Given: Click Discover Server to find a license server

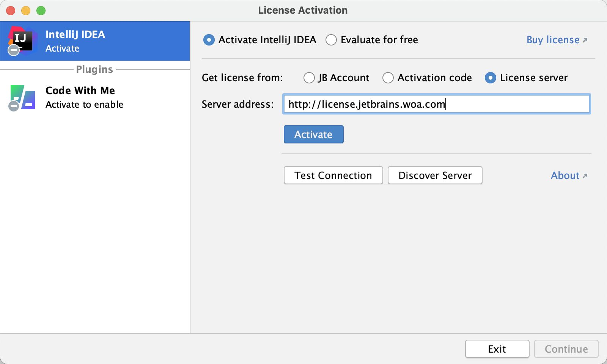Looking at the screenshot, I should pos(435,175).
